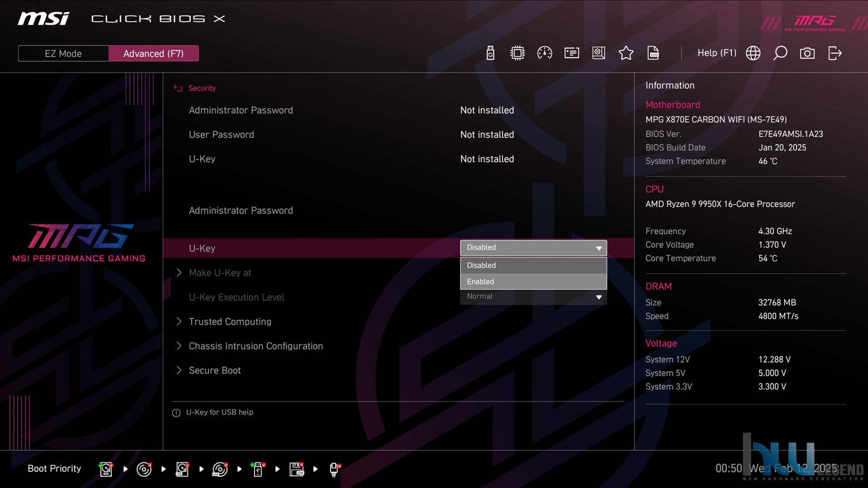
Task: Click DRAM Size 32768 MB value
Action: click(x=777, y=303)
